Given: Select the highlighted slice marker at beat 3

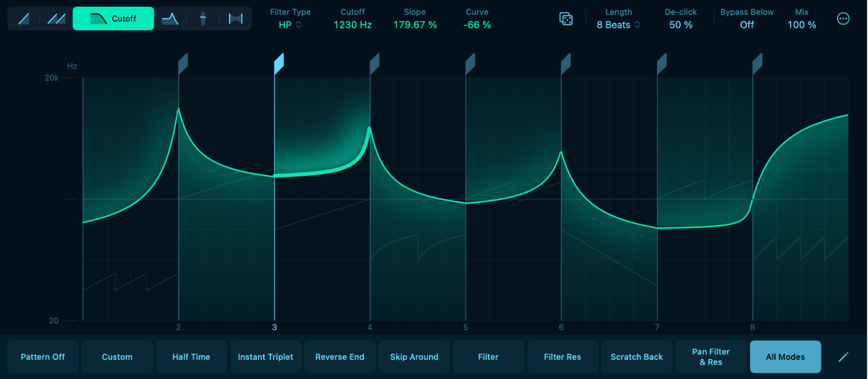Looking at the screenshot, I should [x=278, y=64].
